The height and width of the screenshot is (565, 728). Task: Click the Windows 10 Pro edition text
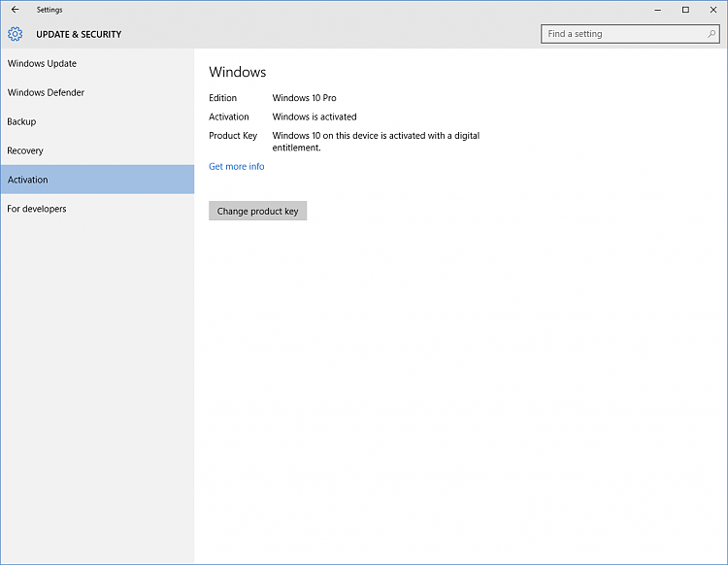304,98
